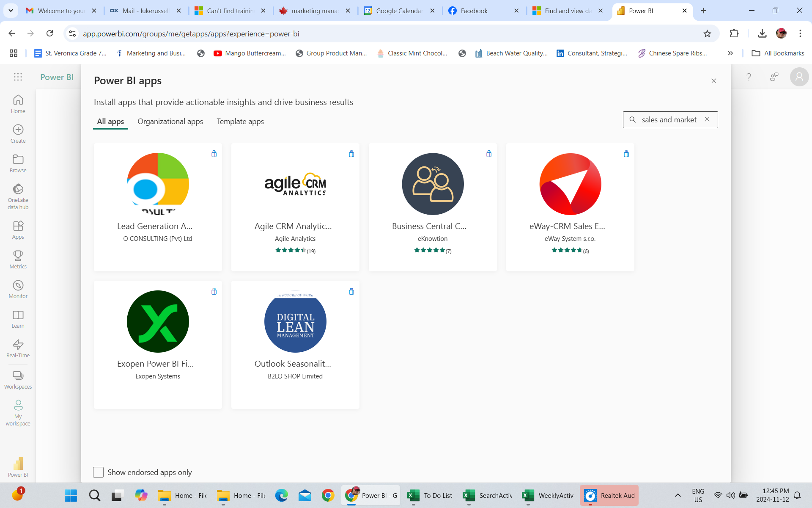The image size is (812, 508).
Task: Open Outlook Seasonalit... app title
Action: (293, 364)
